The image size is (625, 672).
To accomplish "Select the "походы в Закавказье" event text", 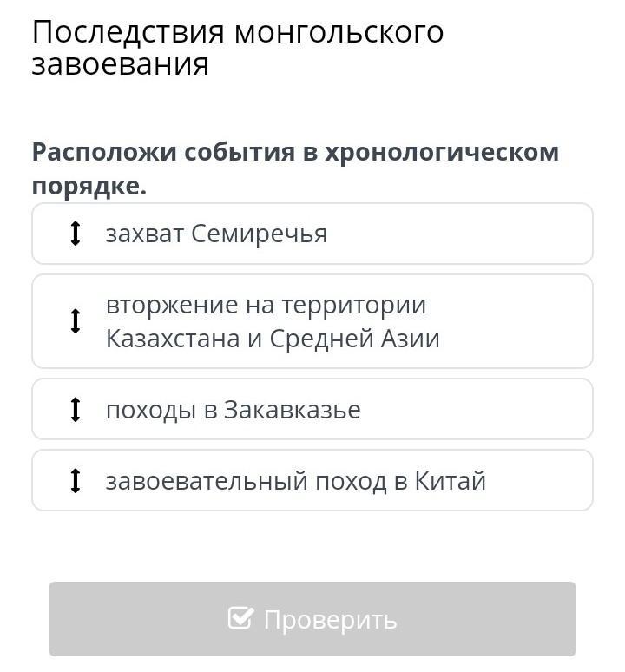I will (x=233, y=409).
